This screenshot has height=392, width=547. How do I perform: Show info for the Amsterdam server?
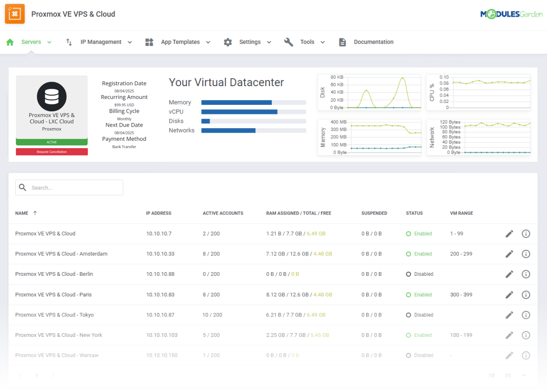(x=526, y=254)
